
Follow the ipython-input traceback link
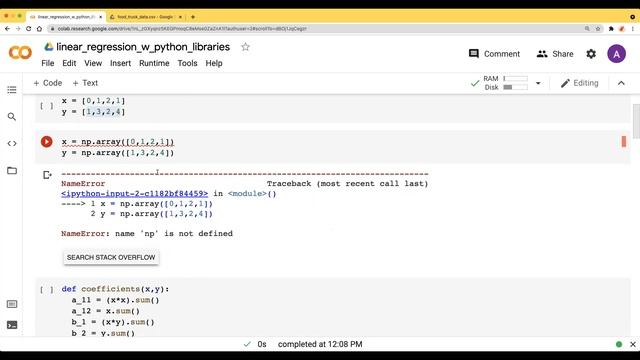[134, 193]
